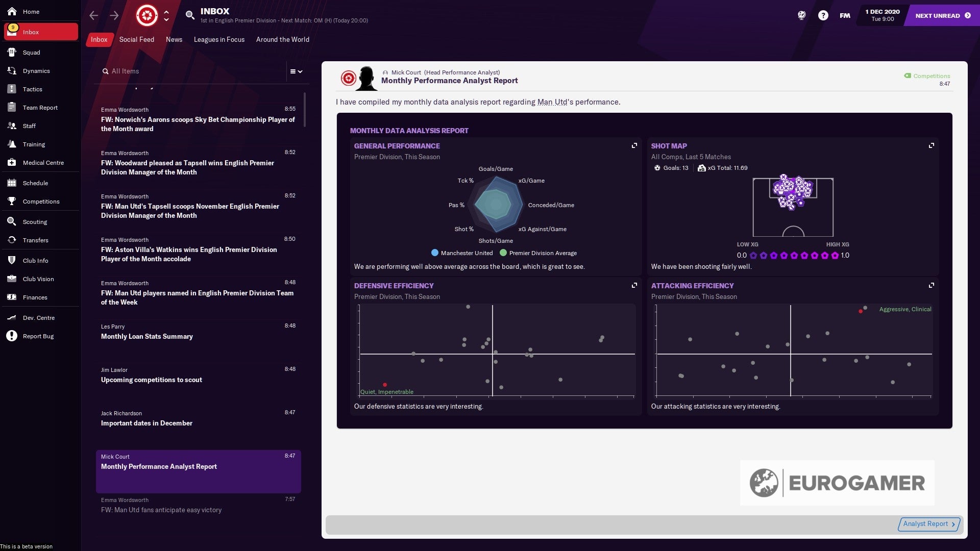
Task: Open Leagues in Focus tab
Action: (x=219, y=39)
